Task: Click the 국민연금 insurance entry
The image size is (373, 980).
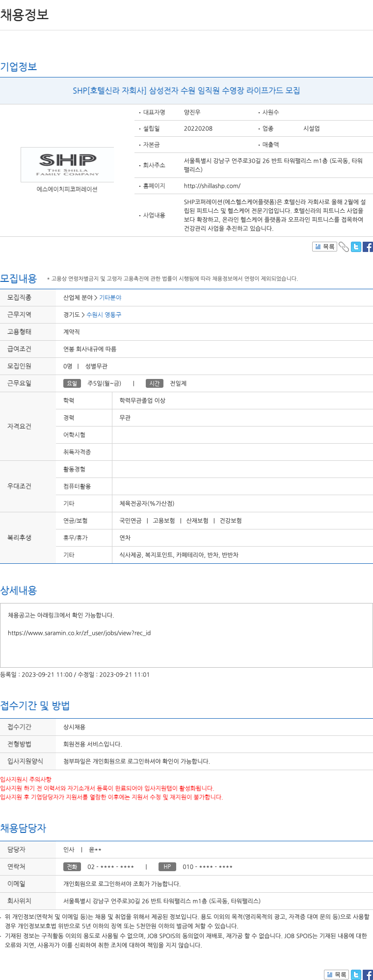Action: point(131,521)
